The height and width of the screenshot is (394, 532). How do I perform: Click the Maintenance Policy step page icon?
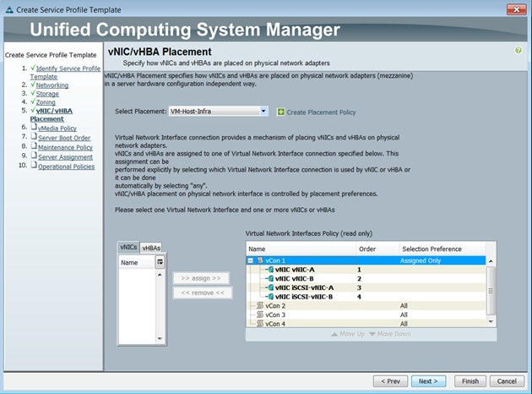(x=34, y=146)
